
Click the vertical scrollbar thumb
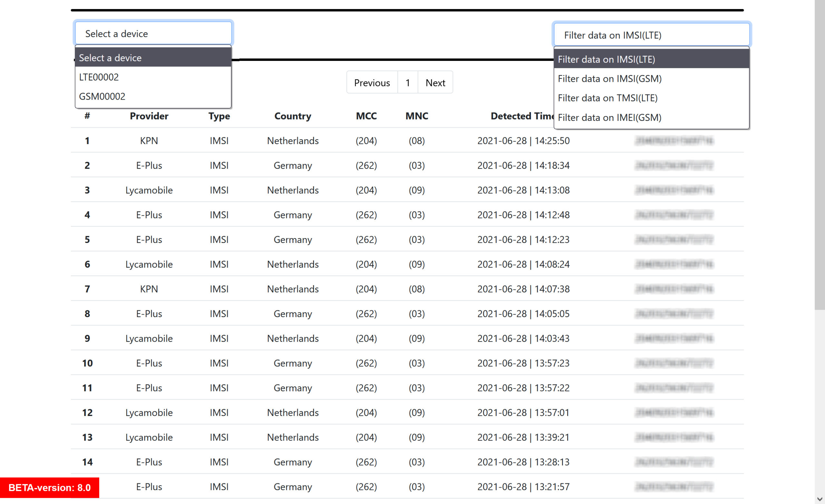click(820, 155)
